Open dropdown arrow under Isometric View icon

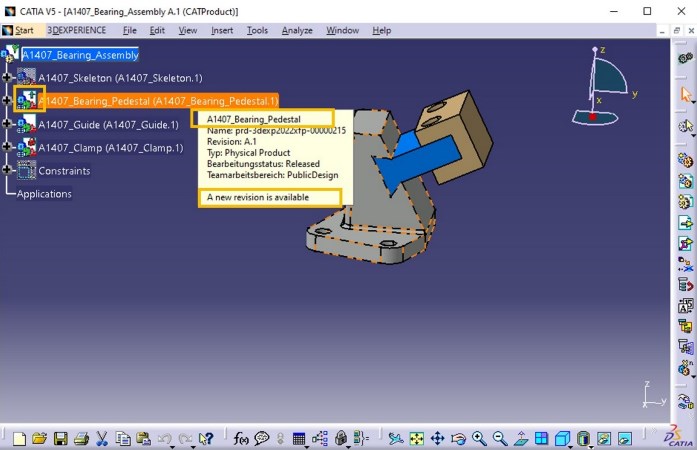coord(570,446)
